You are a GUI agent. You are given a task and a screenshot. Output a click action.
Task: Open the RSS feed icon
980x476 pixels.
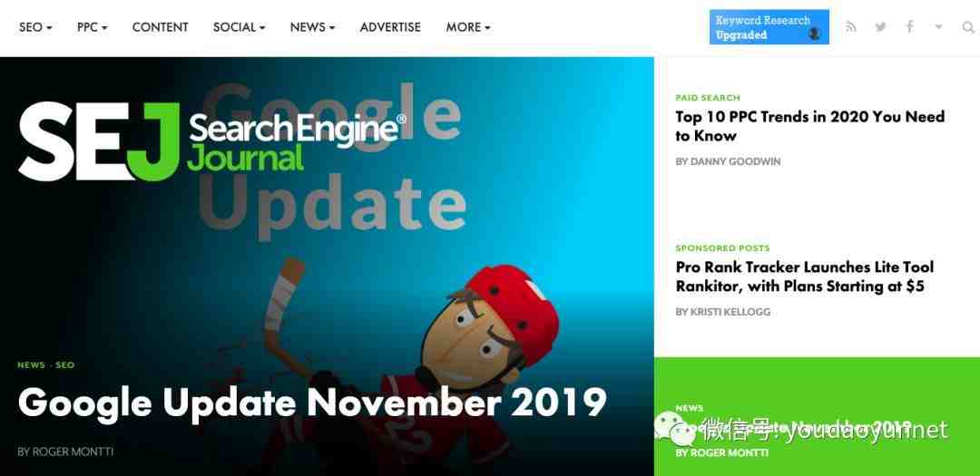pos(850,27)
